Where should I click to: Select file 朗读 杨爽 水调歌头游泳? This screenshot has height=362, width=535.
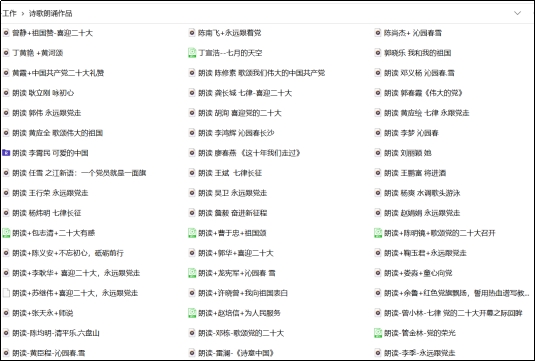coord(422,193)
